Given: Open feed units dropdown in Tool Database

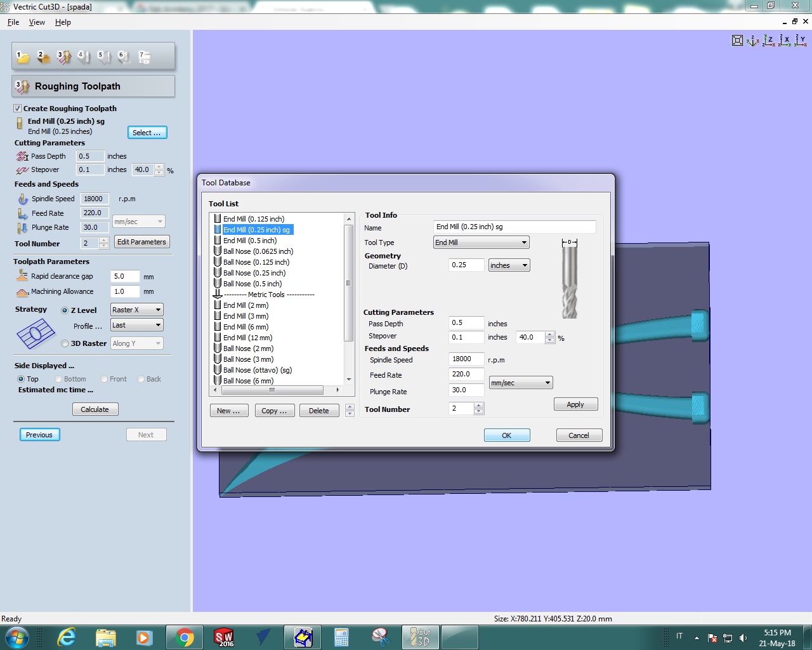Looking at the screenshot, I should point(521,383).
